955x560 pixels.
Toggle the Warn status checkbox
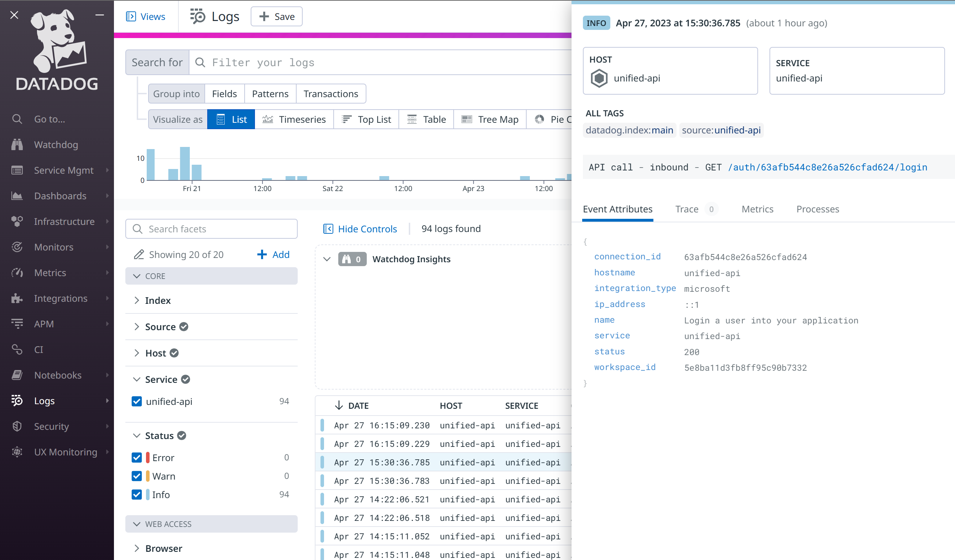click(x=137, y=476)
